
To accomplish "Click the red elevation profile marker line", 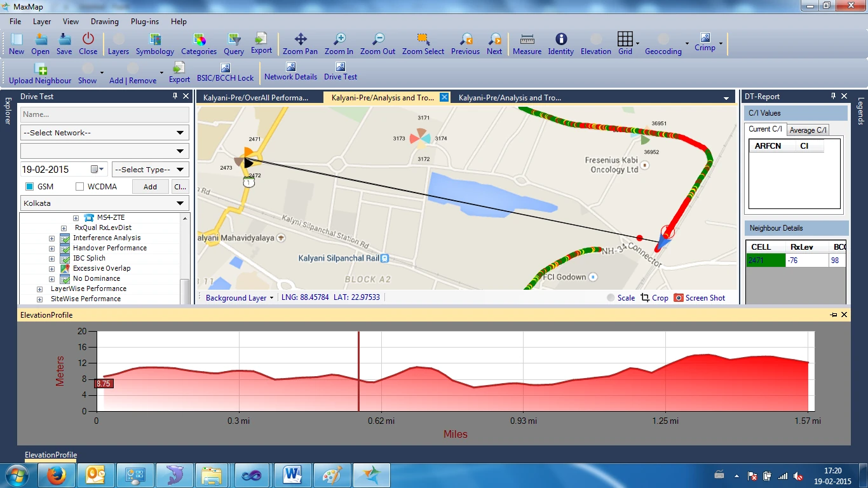I will coord(358,372).
